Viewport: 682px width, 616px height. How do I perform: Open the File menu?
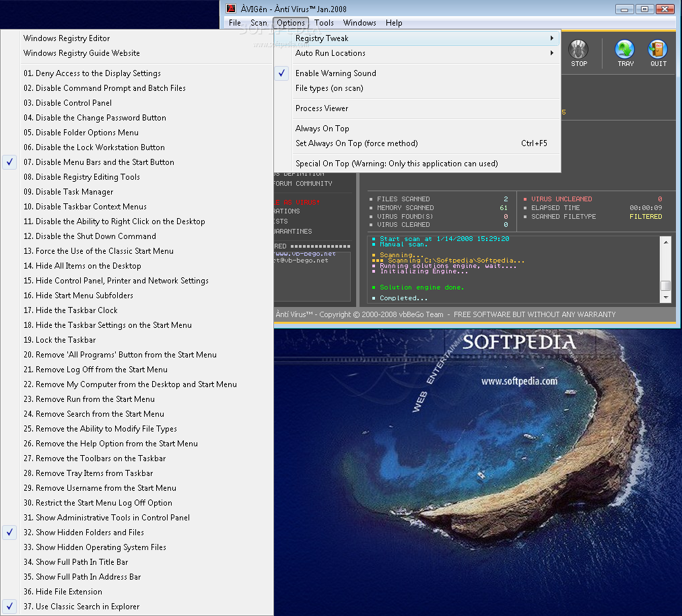pyautogui.click(x=235, y=23)
